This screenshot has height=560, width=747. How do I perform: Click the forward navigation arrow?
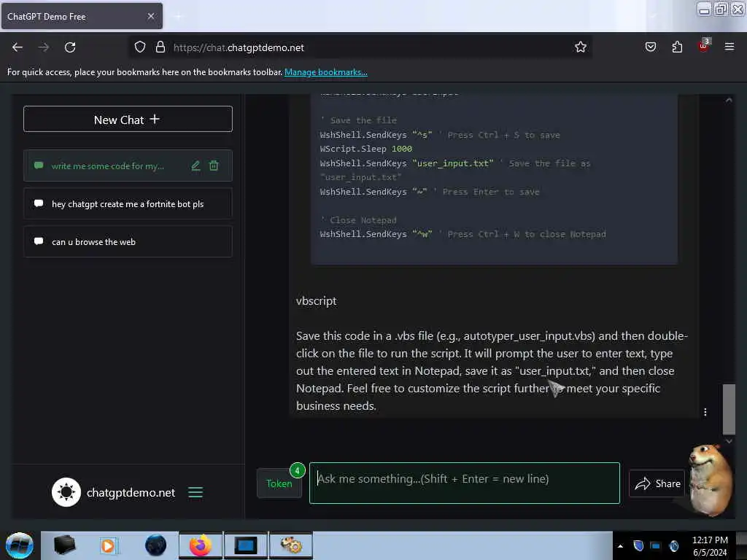pos(44,47)
